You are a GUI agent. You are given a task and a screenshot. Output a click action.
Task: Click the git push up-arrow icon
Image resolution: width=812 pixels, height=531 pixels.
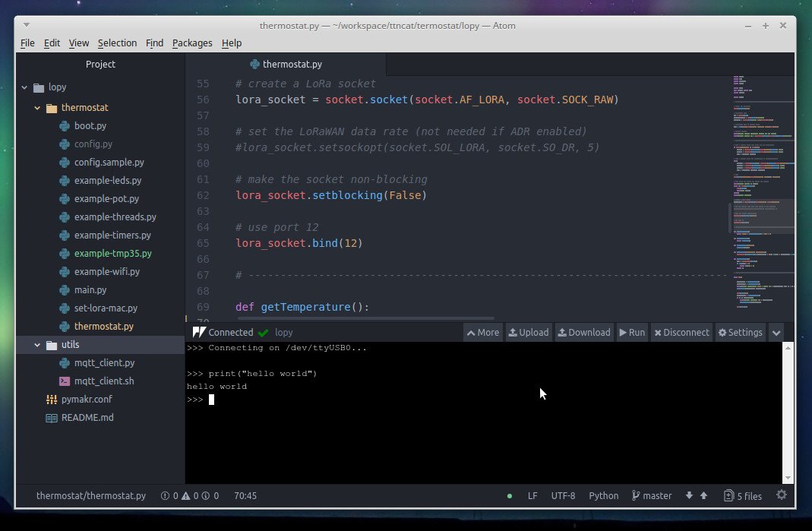704,496
